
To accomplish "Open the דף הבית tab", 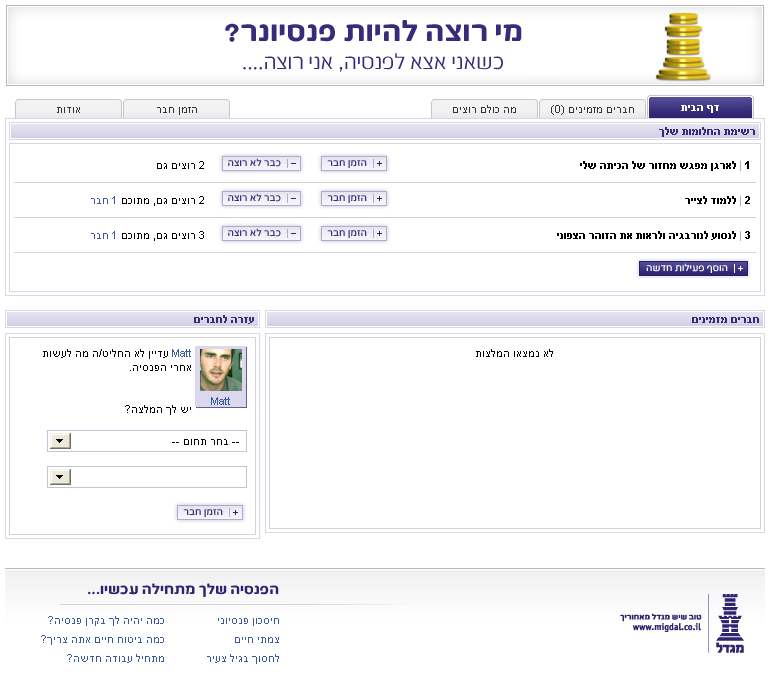I will 700,108.
